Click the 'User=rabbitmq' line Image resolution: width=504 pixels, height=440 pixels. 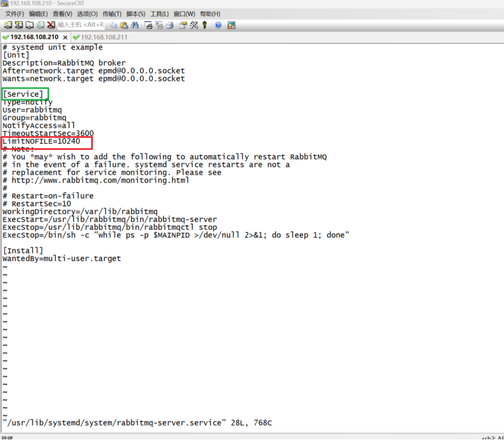pyautogui.click(x=32, y=110)
